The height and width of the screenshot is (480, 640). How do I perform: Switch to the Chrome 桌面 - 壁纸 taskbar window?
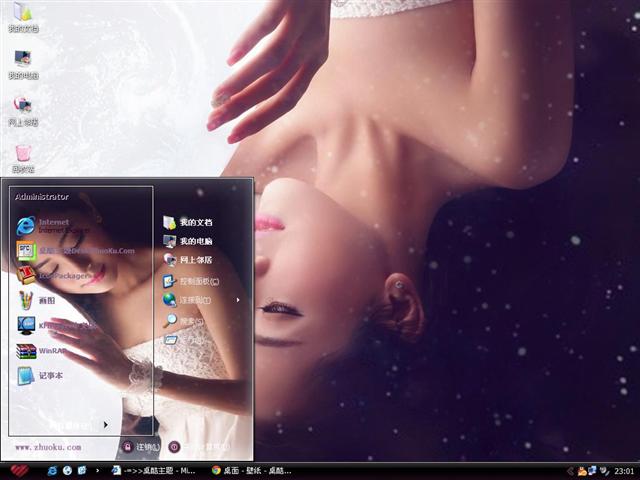click(251, 471)
